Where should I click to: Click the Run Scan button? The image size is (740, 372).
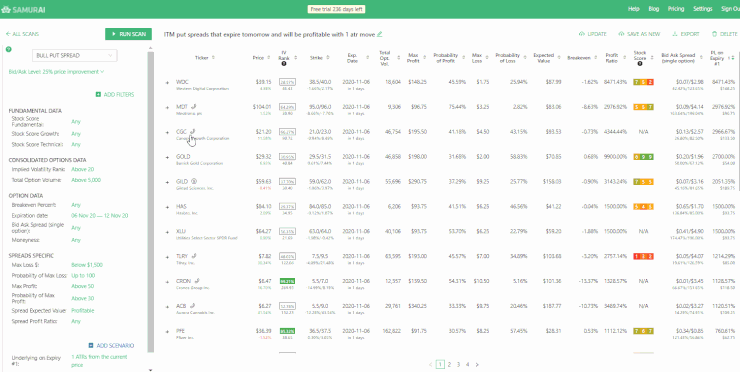click(x=128, y=34)
